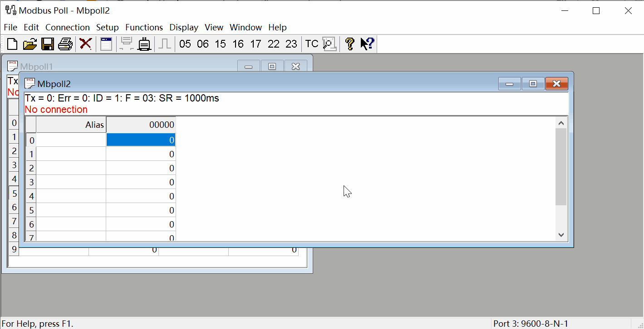
Task: Open the View menu
Action: pos(214,27)
